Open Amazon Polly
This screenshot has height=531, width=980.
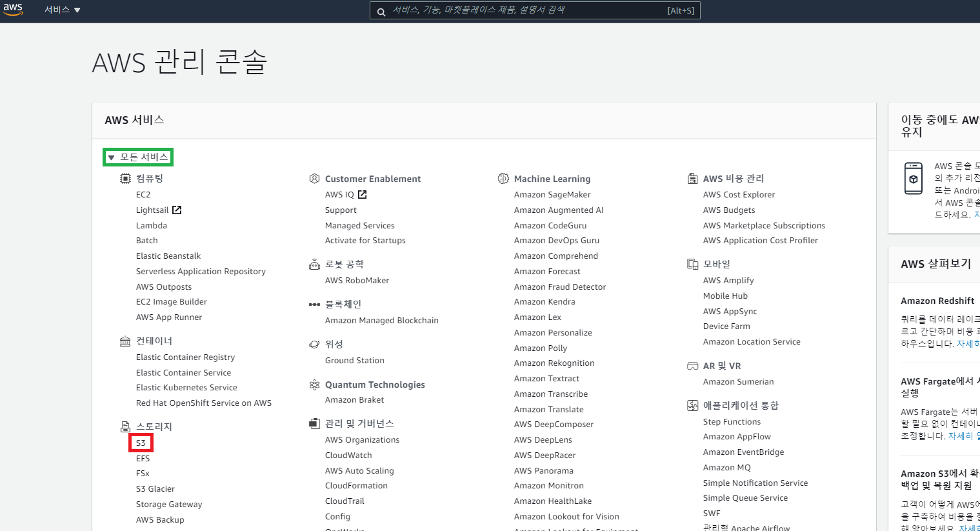coord(541,348)
